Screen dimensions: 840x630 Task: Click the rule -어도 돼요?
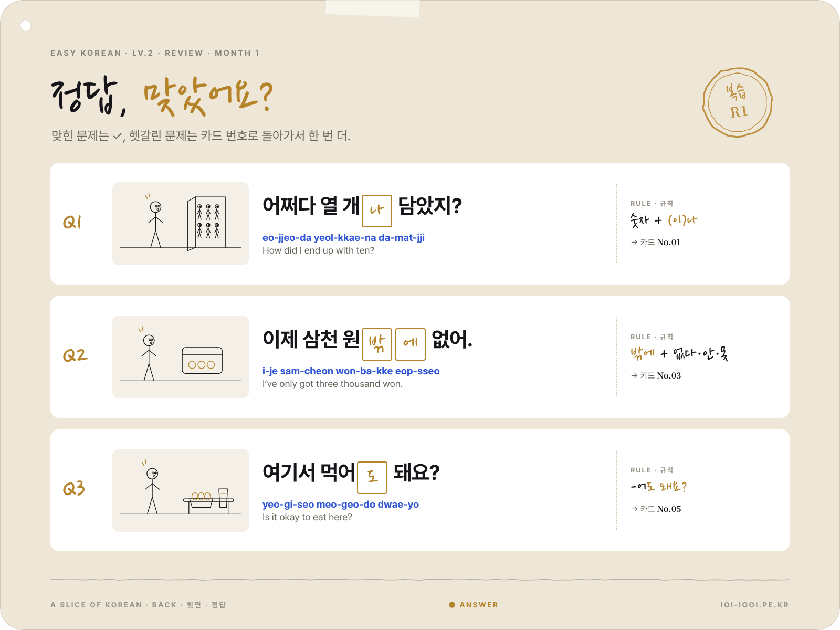pyautogui.click(x=658, y=487)
